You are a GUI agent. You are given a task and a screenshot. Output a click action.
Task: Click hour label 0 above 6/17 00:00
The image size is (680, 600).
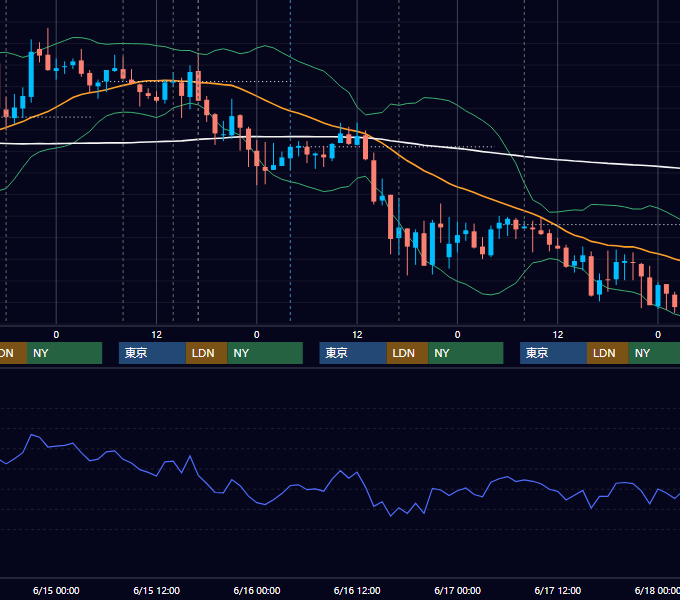point(458,335)
